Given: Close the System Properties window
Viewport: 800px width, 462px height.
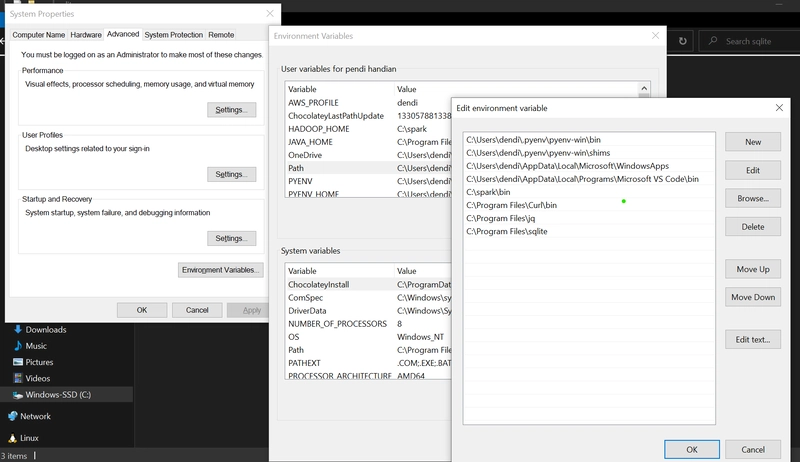Looking at the screenshot, I should click(270, 13).
